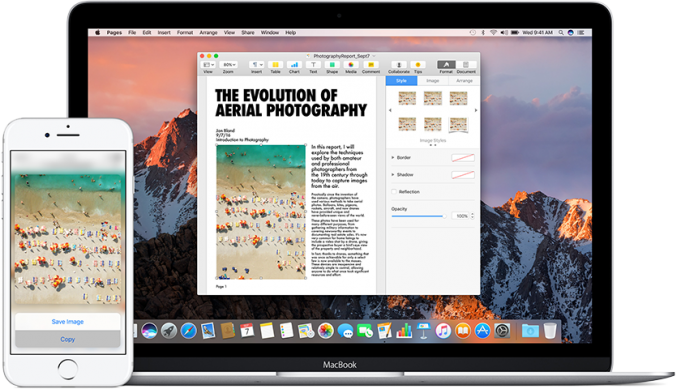The width and height of the screenshot is (681, 389).
Task: Open Launchpad rocket icon in Dock
Action: pos(169,331)
